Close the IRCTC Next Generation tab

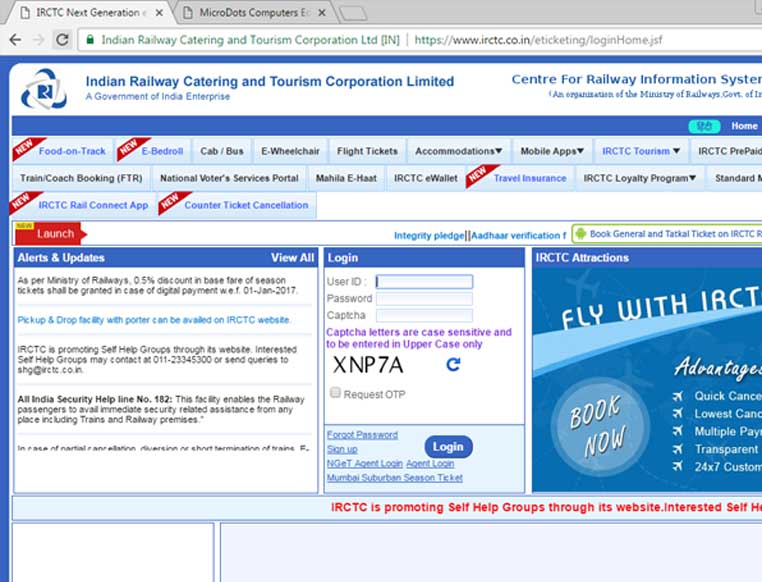click(x=159, y=13)
